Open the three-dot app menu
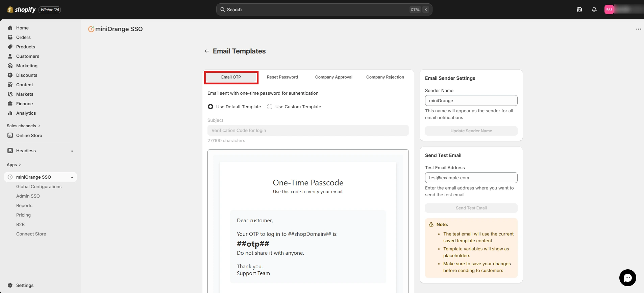644x293 pixels. pyautogui.click(x=638, y=29)
